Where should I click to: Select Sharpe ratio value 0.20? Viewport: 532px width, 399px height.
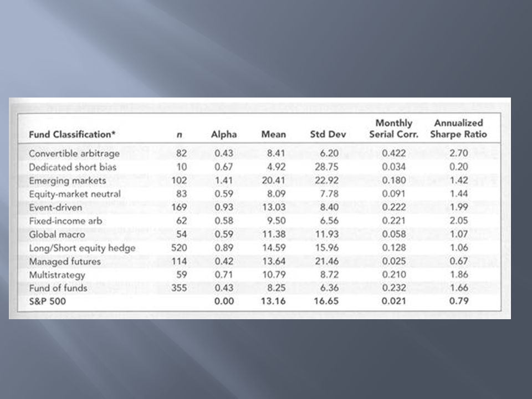pyautogui.click(x=459, y=167)
